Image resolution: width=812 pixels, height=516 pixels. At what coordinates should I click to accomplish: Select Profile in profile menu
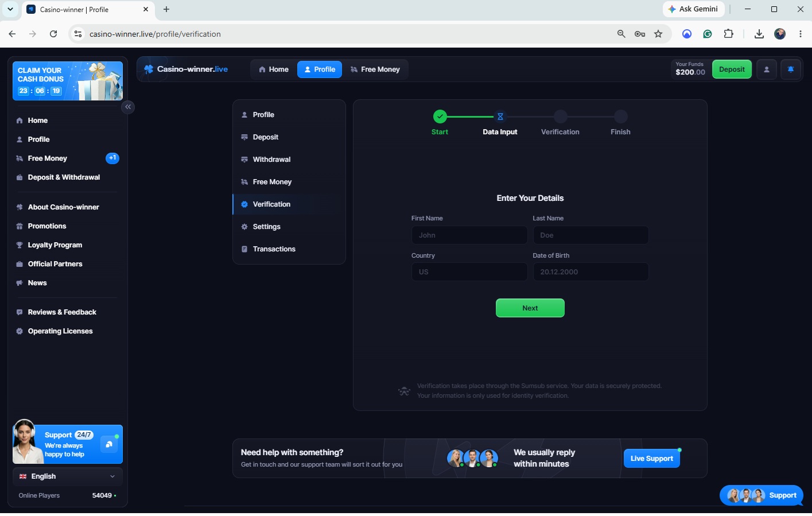pyautogui.click(x=289, y=115)
